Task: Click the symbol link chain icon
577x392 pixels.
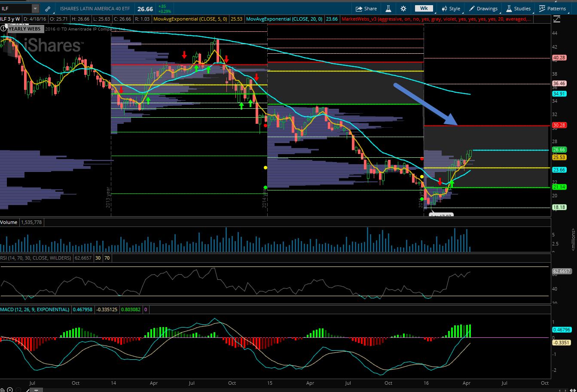Action: tap(47, 9)
